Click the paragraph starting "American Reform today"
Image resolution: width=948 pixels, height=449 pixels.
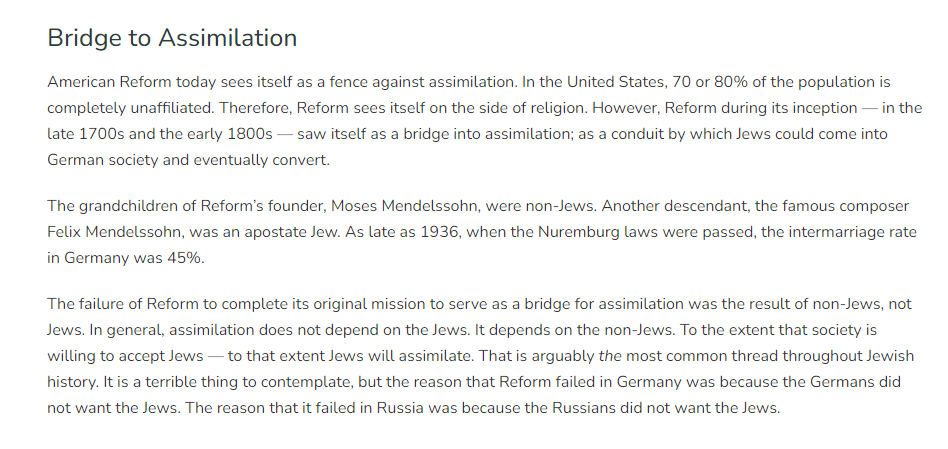coord(470,120)
